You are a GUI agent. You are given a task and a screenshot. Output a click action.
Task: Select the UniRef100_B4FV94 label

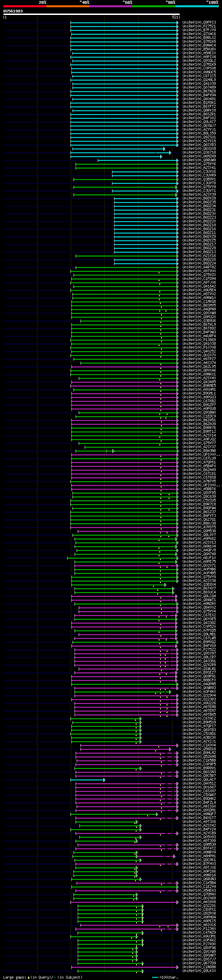(199, 95)
